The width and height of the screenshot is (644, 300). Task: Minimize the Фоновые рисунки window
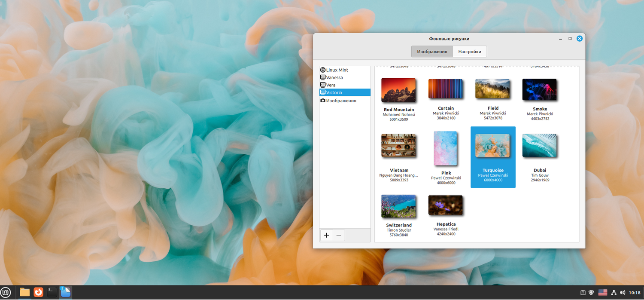[x=561, y=39]
